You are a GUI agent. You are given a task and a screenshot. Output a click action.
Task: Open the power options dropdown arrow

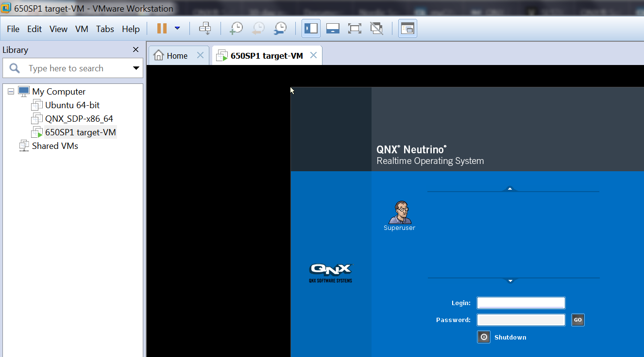point(177,29)
